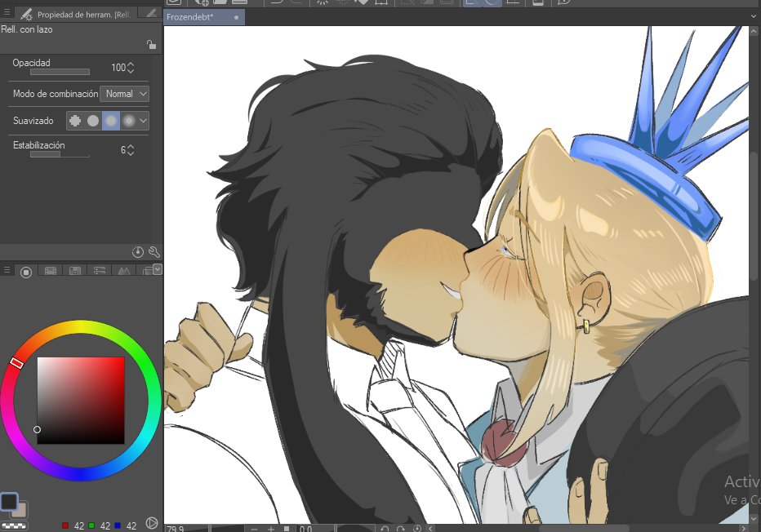Screen dimensions: 761x532
Task: Expand the Suavizado options dropdown arrow
Action: pyautogui.click(x=143, y=121)
